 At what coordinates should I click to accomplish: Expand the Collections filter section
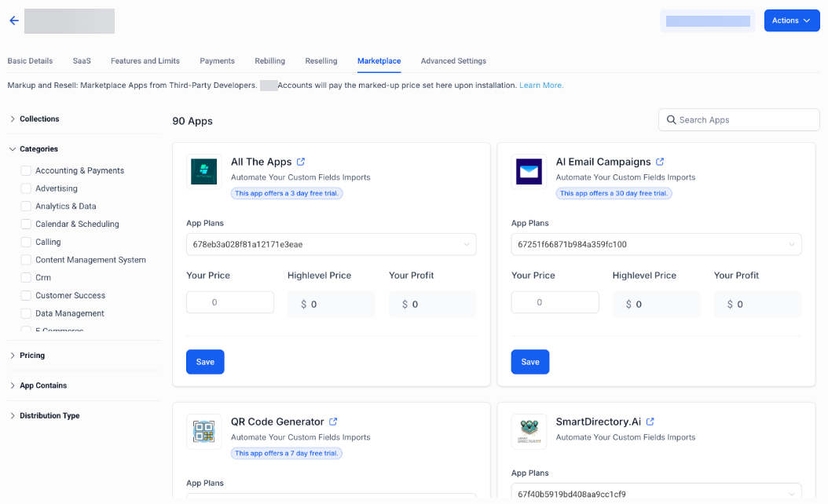[x=34, y=119]
